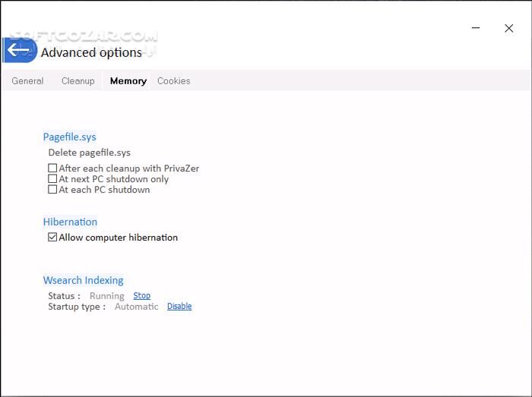Go to the Cookies tab
The height and width of the screenshot is (397, 532).
[x=173, y=81]
